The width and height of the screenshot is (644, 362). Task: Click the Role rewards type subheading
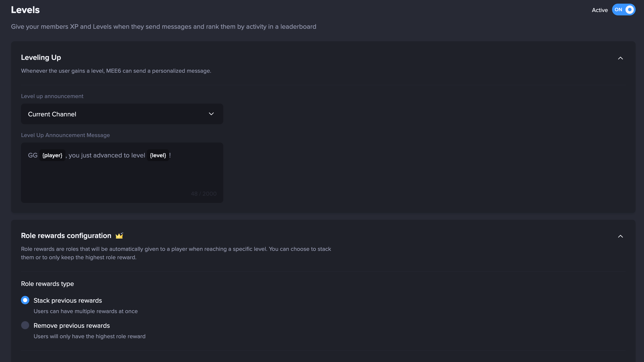click(47, 284)
